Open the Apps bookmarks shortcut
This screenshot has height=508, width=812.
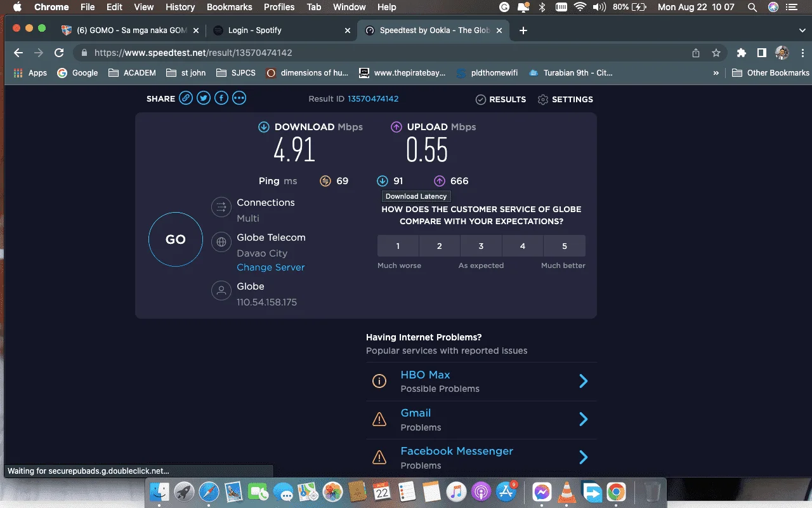coord(30,73)
